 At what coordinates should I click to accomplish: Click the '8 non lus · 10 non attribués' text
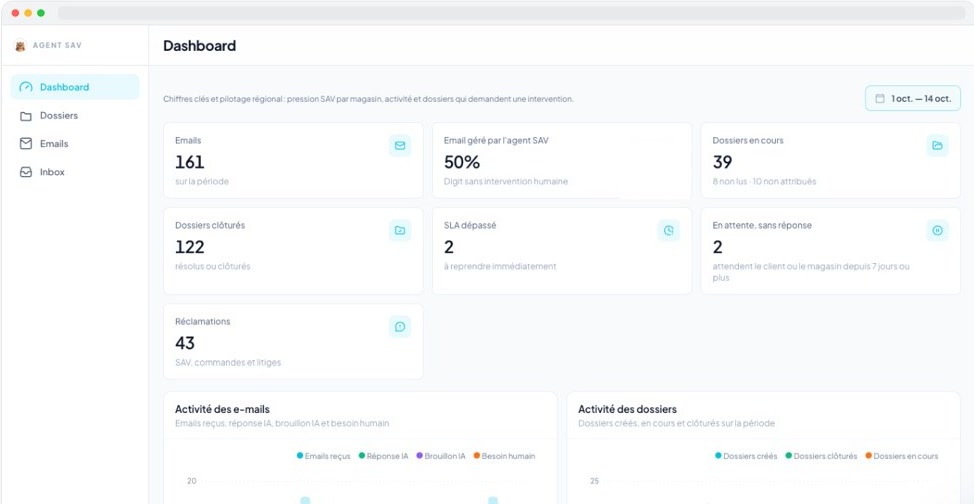coord(764,181)
